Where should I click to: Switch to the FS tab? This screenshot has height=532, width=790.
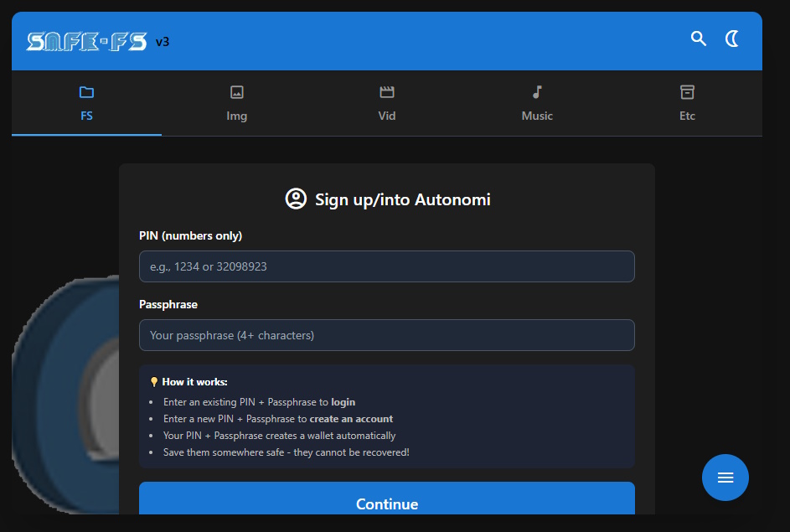(86, 103)
